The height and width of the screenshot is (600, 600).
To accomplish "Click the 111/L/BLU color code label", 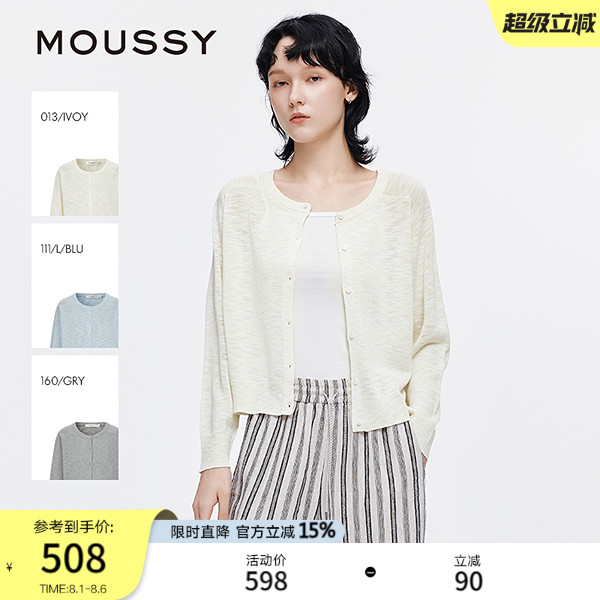I will pos(62,249).
